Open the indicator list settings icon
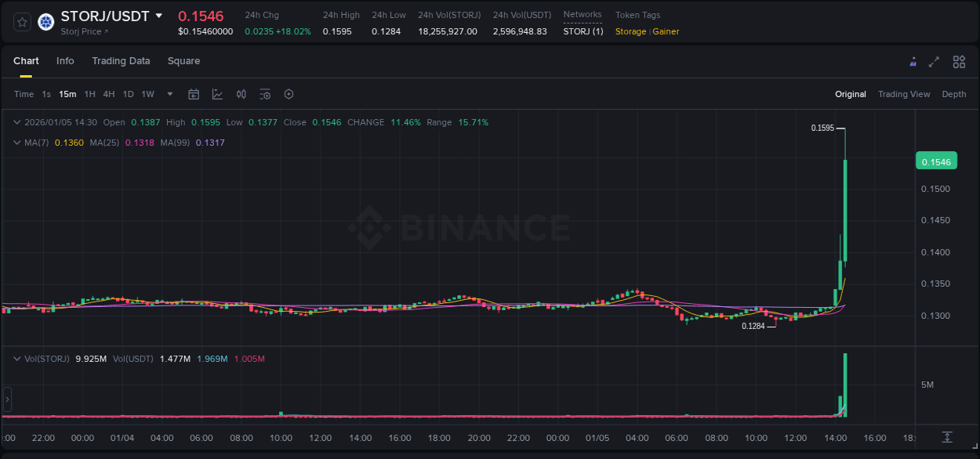 tap(265, 94)
